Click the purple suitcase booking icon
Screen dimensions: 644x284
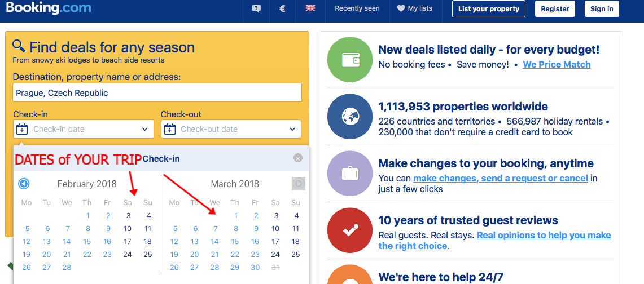(351, 174)
